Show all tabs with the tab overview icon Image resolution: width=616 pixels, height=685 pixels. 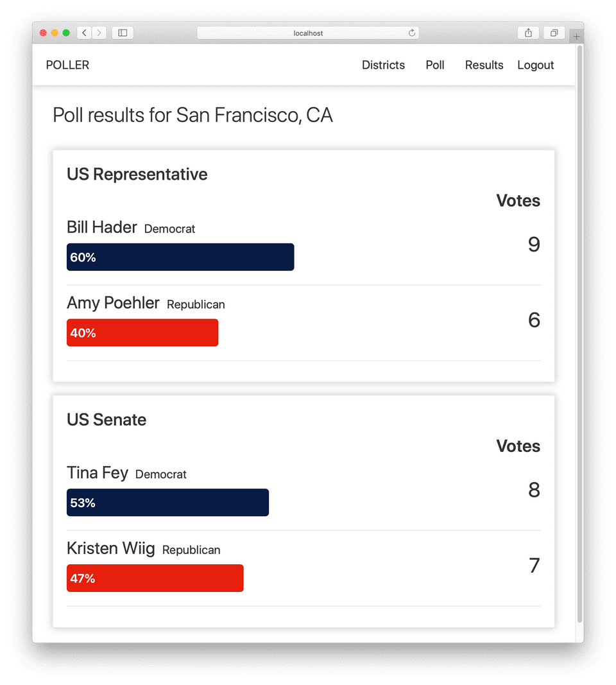coord(554,33)
